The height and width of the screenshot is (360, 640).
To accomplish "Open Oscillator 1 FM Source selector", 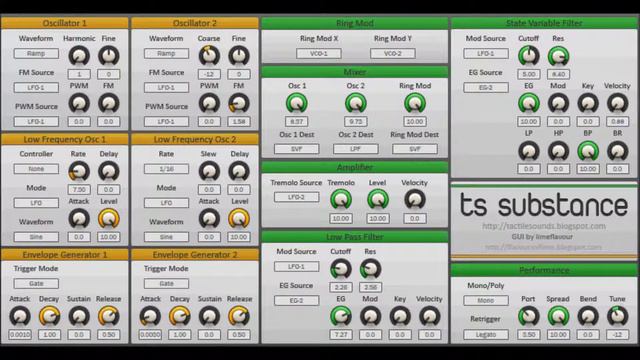I will click(36, 87).
